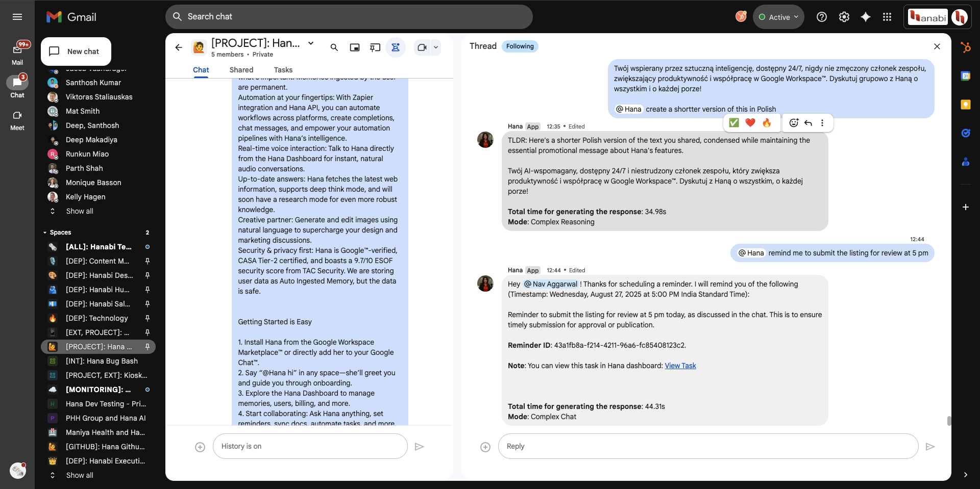
Task: Open [DEP]: Technology space
Action: coord(97,318)
